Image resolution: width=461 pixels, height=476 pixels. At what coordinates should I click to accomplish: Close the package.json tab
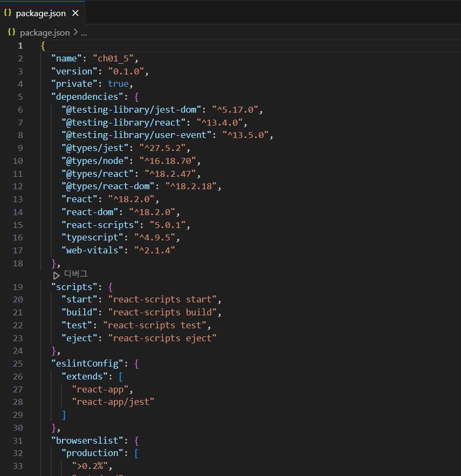click(75, 13)
